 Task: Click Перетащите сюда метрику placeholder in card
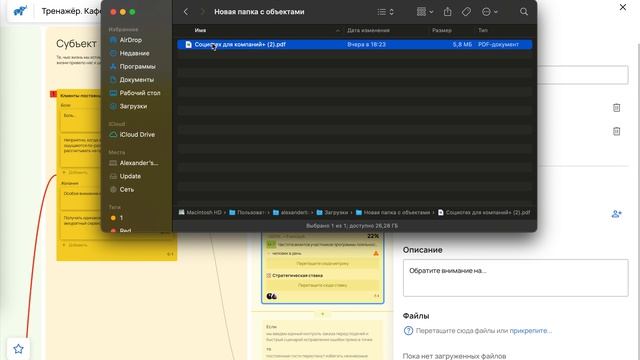point(322,264)
